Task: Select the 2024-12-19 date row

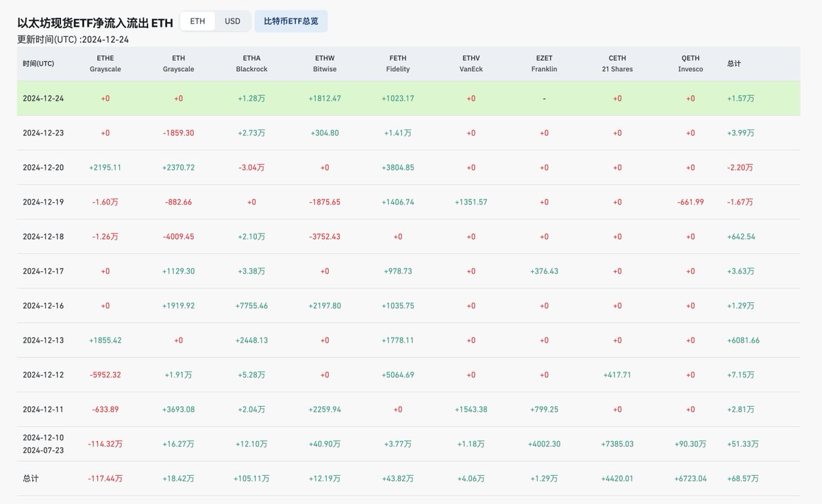Action: pyautogui.click(x=409, y=202)
